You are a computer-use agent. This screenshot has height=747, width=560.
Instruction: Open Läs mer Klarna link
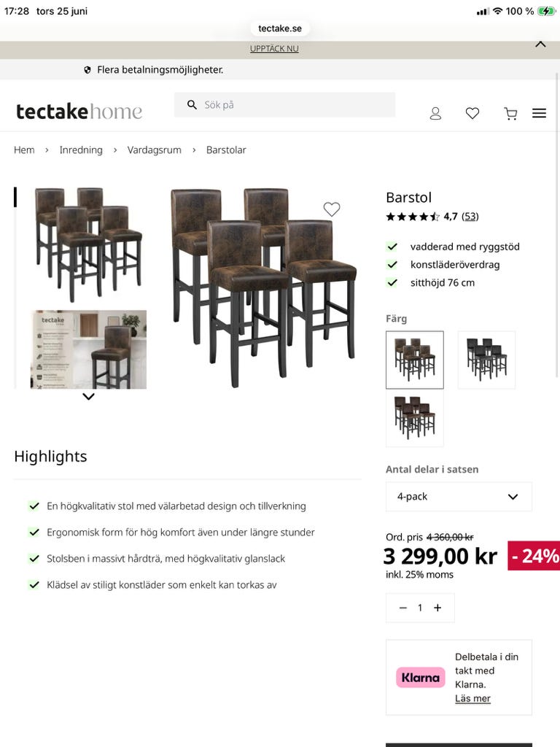click(472, 698)
